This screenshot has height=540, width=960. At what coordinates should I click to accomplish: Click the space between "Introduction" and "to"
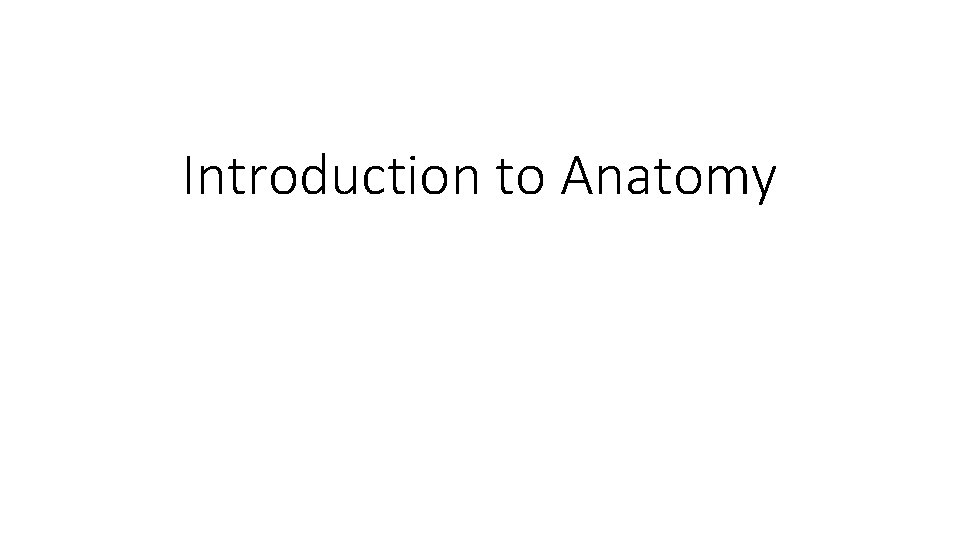tap(487, 180)
